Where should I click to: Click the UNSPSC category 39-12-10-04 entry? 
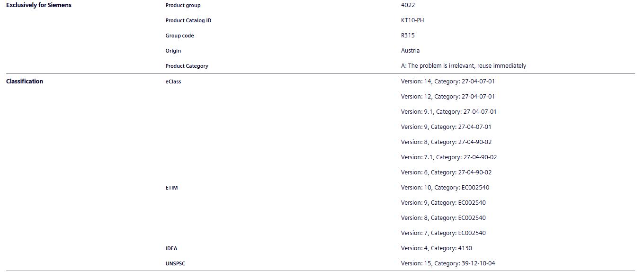(x=447, y=263)
